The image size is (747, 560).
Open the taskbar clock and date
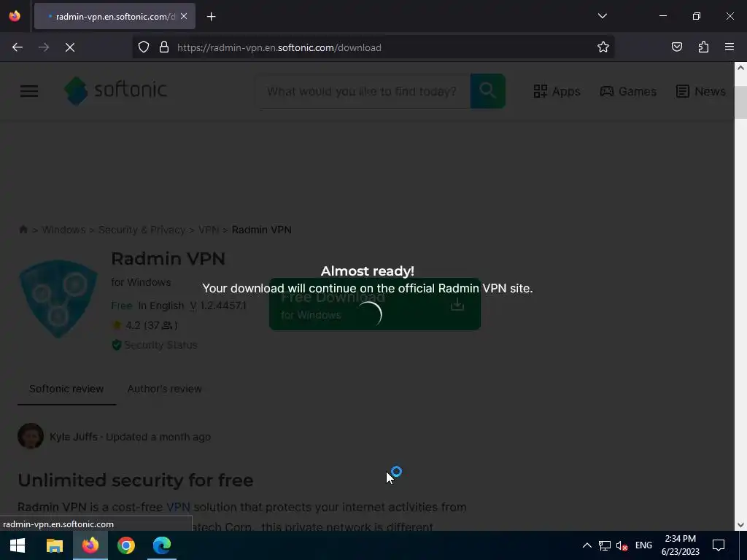(681, 545)
